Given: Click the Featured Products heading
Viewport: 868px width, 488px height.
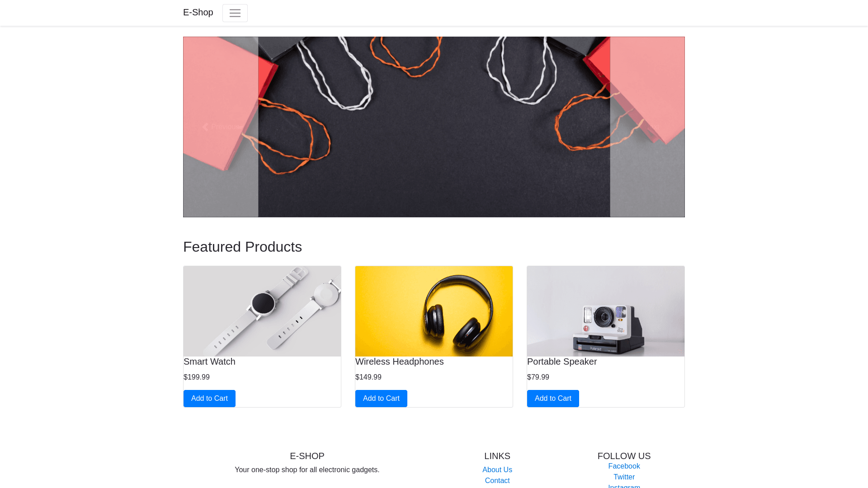Looking at the screenshot, I should pos(242,247).
